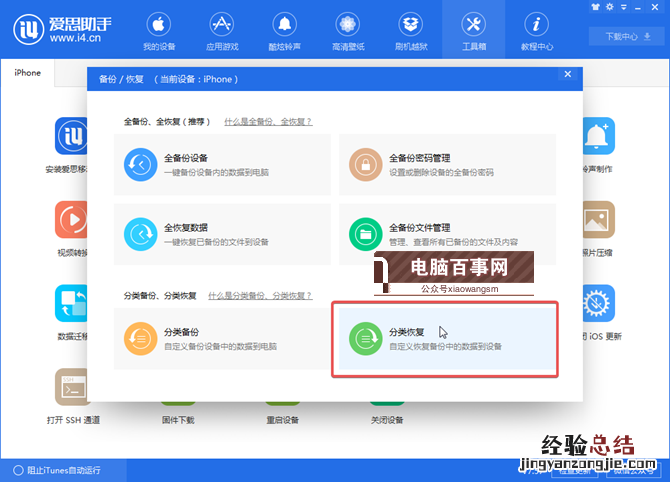The width and height of the screenshot is (670, 482).
Task: Click the 分类备份 orange icon
Action: pos(141,338)
